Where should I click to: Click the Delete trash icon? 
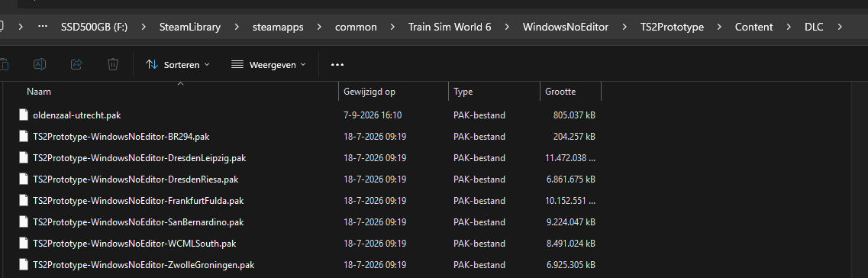click(113, 64)
